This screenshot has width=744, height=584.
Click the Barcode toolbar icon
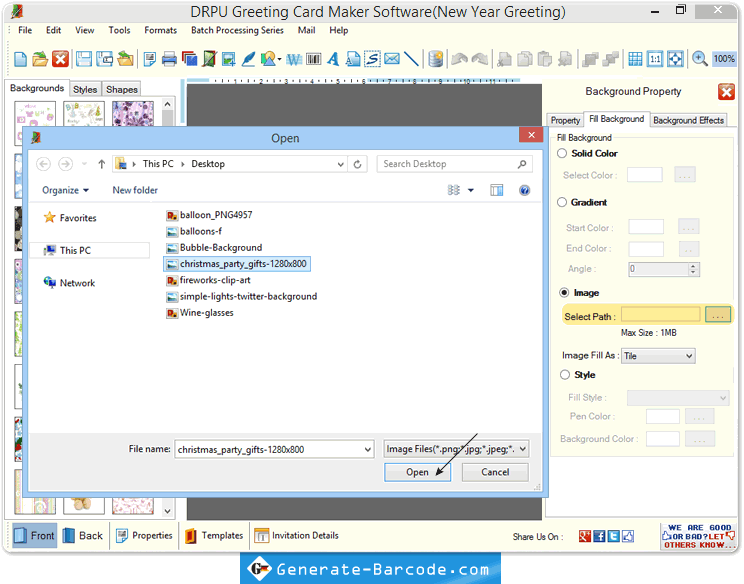(x=314, y=59)
